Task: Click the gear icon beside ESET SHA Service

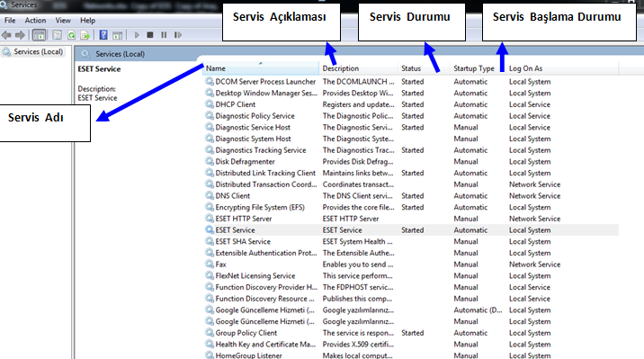Action: click(x=210, y=241)
